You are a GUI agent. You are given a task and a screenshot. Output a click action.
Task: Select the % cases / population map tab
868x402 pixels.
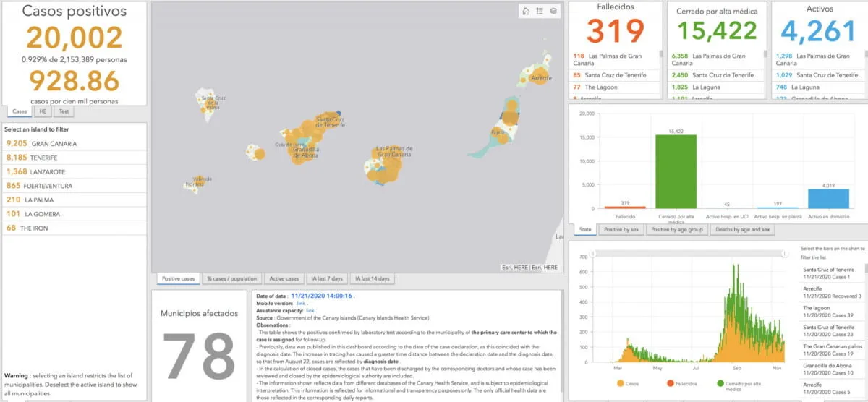click(232, 278)
